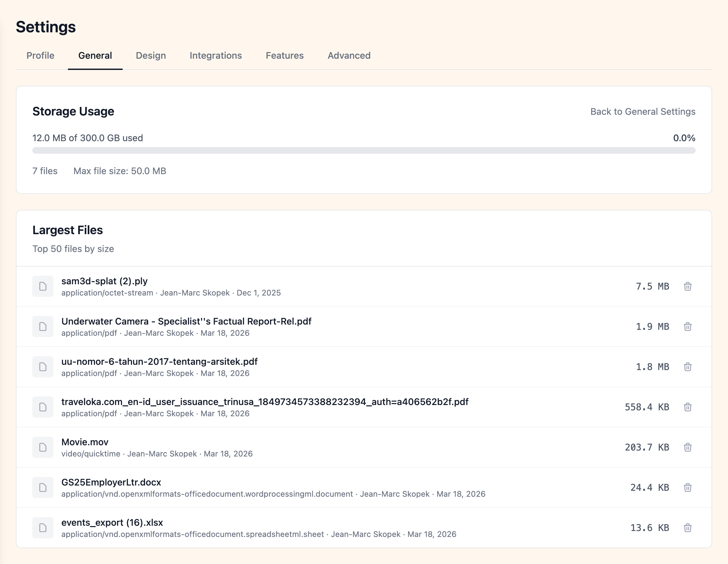Click GS25EmployerLtr.docx file name
The width and height of the screenshot is (728, 564).
click(x=111, y=482)
